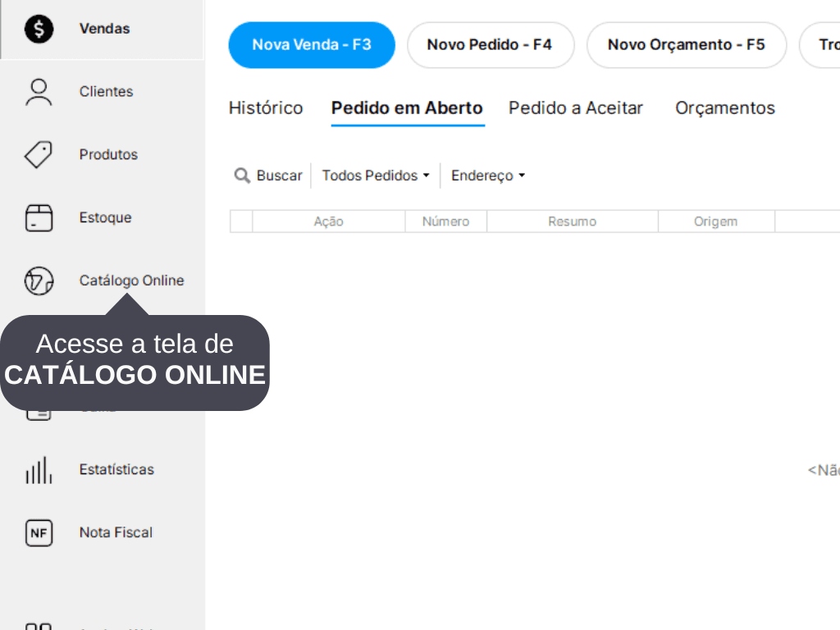Open the Estoque section
This screenshot has width=840, height=630.
tap(105, 217)
